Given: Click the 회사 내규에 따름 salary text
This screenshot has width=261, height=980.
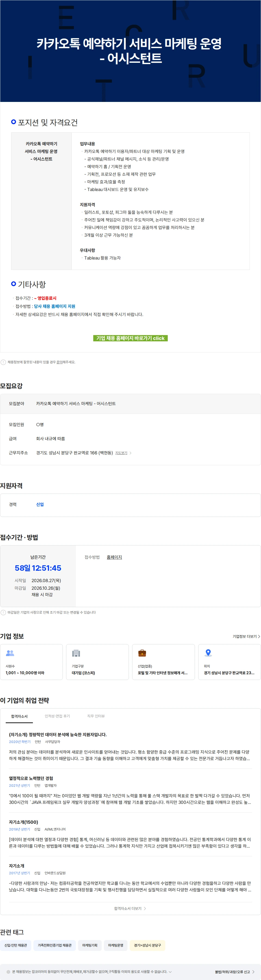Looking at the screenshot, I should point(51,439).
